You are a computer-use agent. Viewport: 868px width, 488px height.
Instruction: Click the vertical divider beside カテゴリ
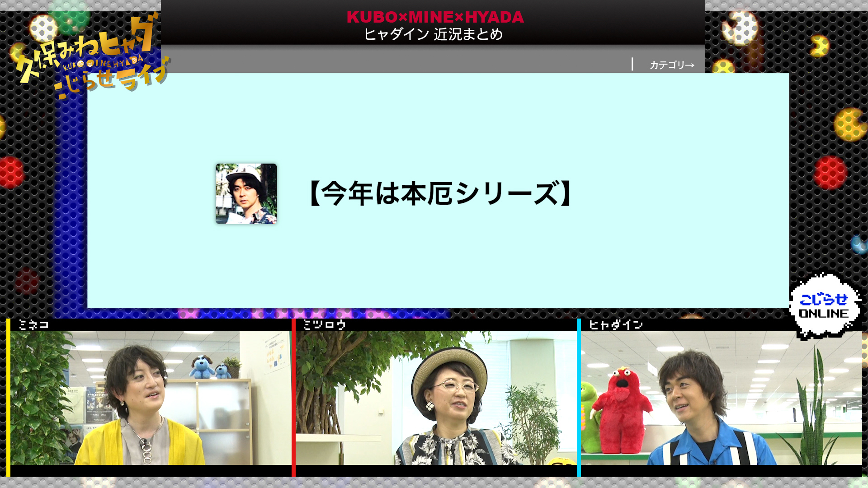click(632, 64)
